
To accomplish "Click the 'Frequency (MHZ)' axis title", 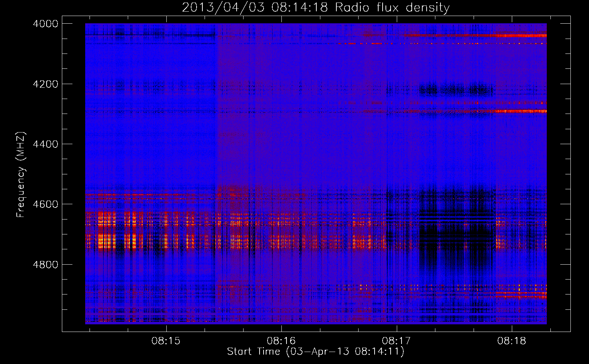I will pos(21,175).
